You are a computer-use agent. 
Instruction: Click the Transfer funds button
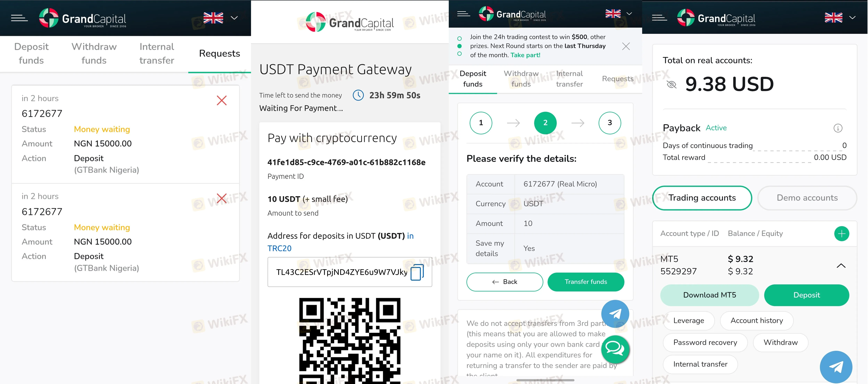point(586,282)
